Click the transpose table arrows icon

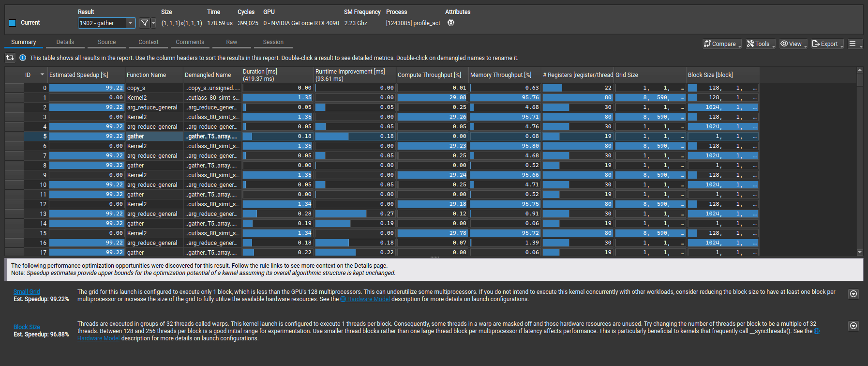coord(10,58)
